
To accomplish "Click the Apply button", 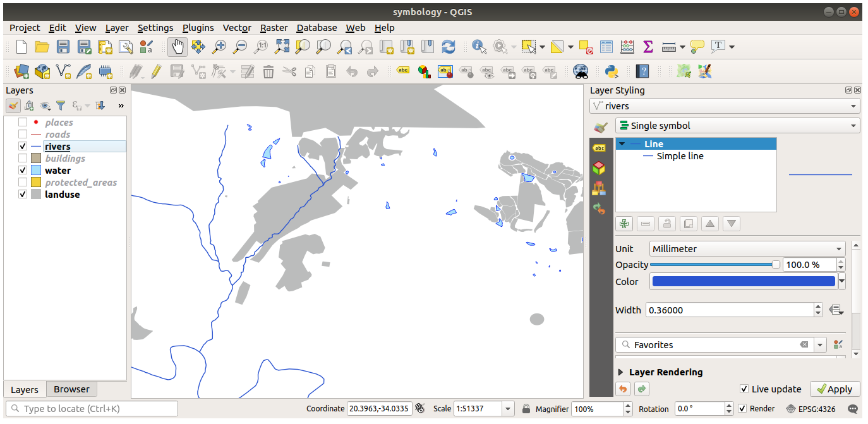I will point(835,389).
